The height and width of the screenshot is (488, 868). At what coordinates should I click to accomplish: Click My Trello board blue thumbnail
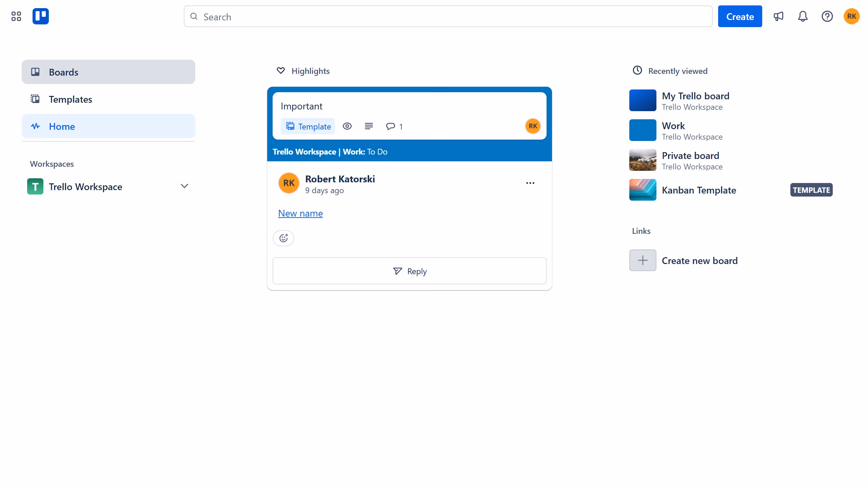pos(643,100)
